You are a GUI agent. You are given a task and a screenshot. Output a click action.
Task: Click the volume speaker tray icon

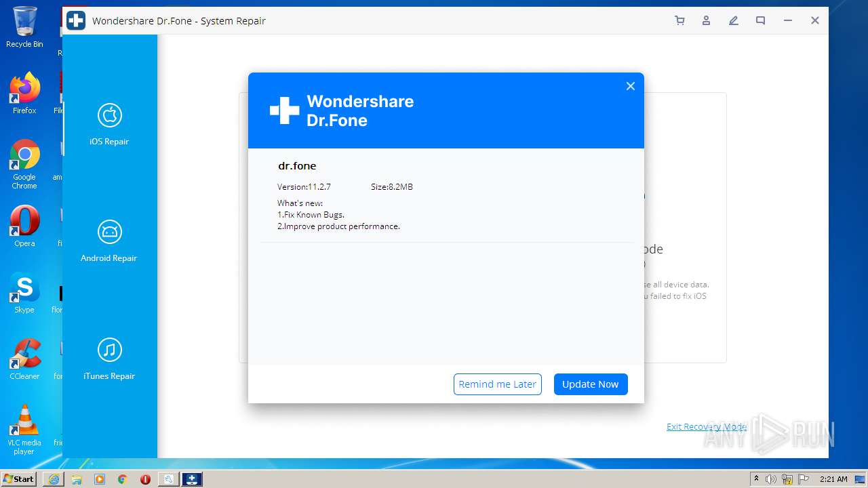(771, 479)
